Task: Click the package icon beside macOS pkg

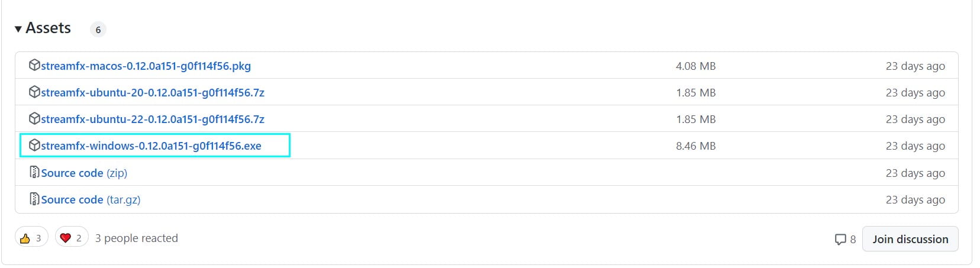Action: [34, 65]
